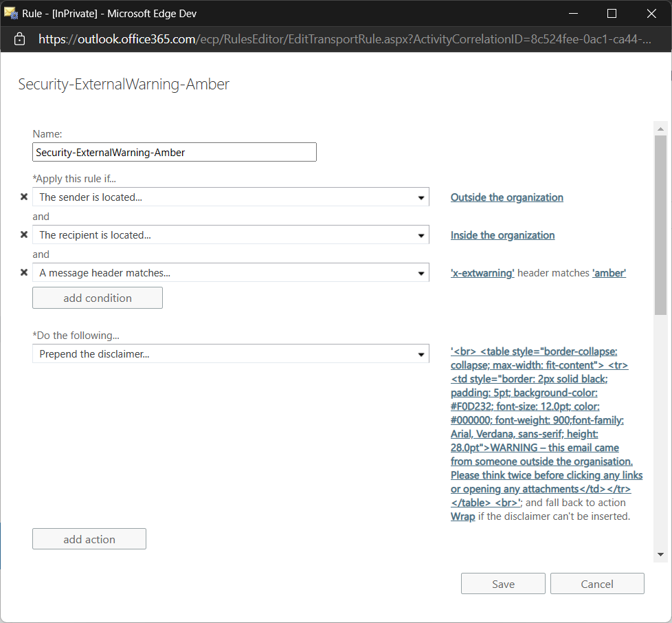Save the Security-ExternalWarning-Amber rule

click(503, 583)
